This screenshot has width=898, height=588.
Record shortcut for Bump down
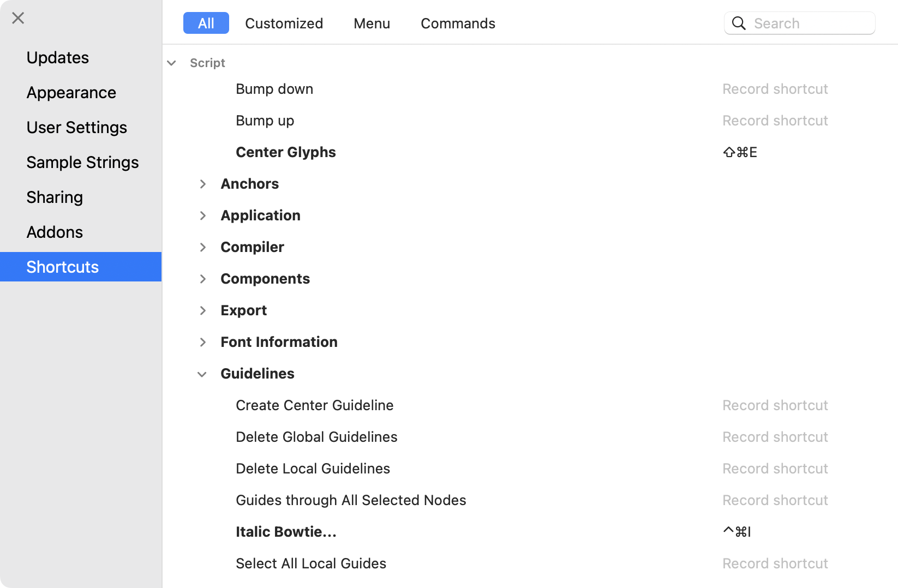point(775,89)
